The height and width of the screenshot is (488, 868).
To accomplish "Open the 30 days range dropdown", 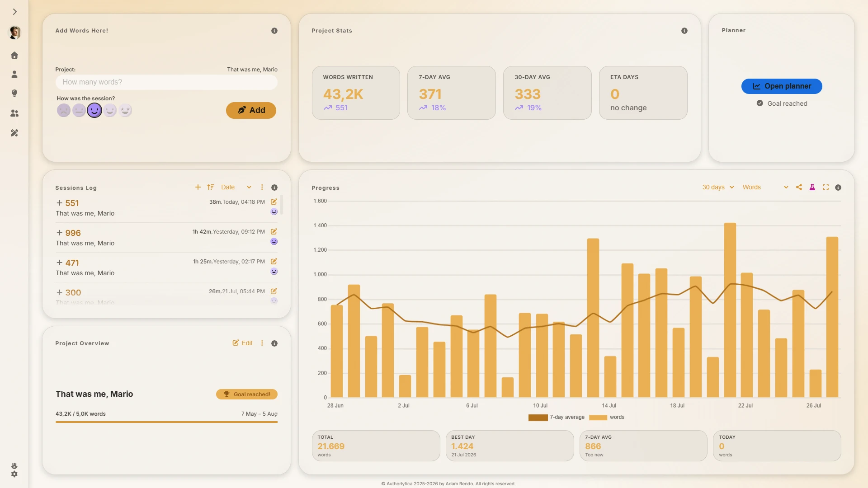I will pyautogui.click(x=718, y=187).
